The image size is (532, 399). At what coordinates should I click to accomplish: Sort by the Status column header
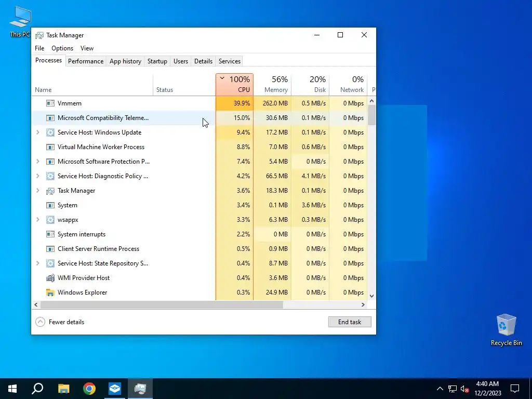(x=184, y=85)
